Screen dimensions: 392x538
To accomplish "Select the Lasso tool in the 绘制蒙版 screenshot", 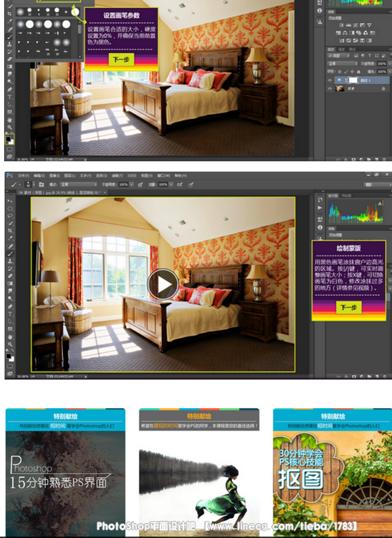I will click(x=10, y=216).
